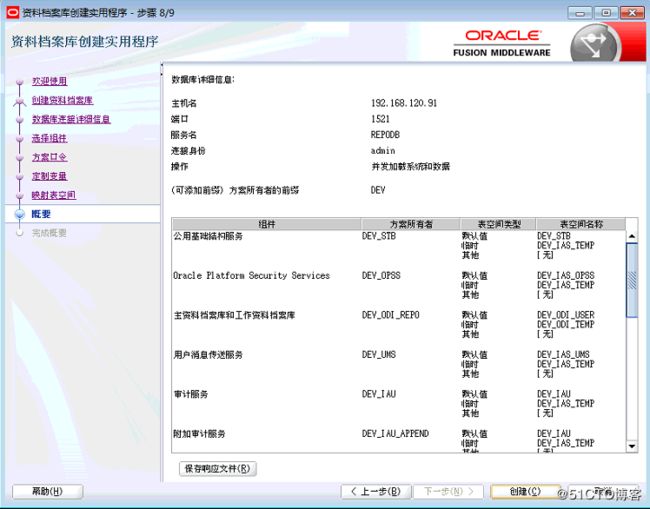Click the step bullet beside 欢迎使用
650x509 pixels.
[x=19, y=82]
